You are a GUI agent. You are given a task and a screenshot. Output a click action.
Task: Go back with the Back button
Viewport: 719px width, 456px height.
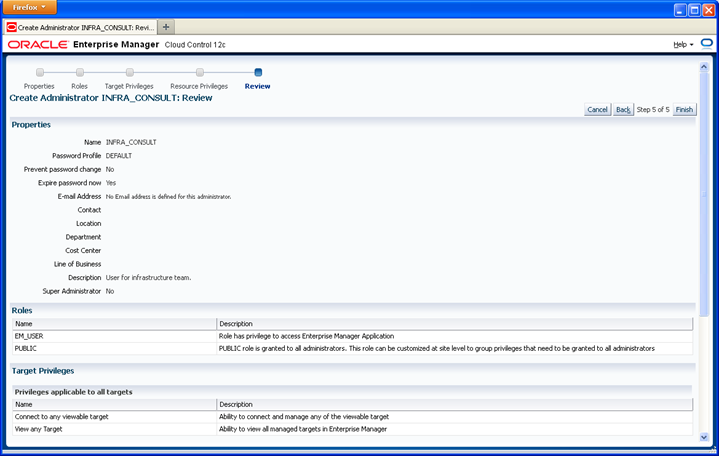point(623,110)
